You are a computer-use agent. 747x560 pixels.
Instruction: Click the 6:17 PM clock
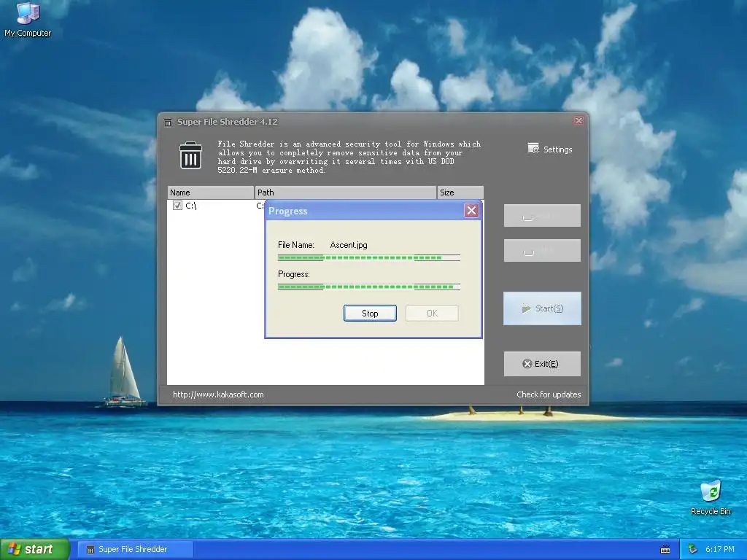pos(720,550)
